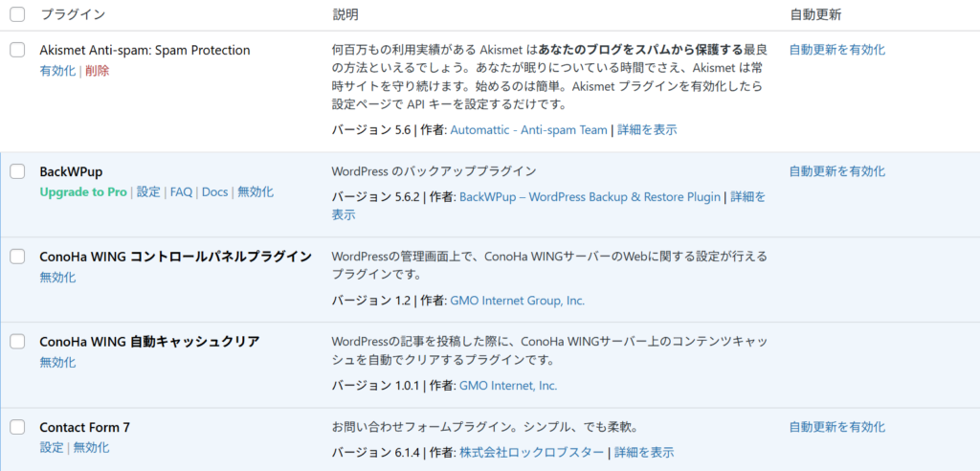Screen dimensions: 980x471
Task: Click 削除 to delete Akismet plugin
Action: [97, 71]
